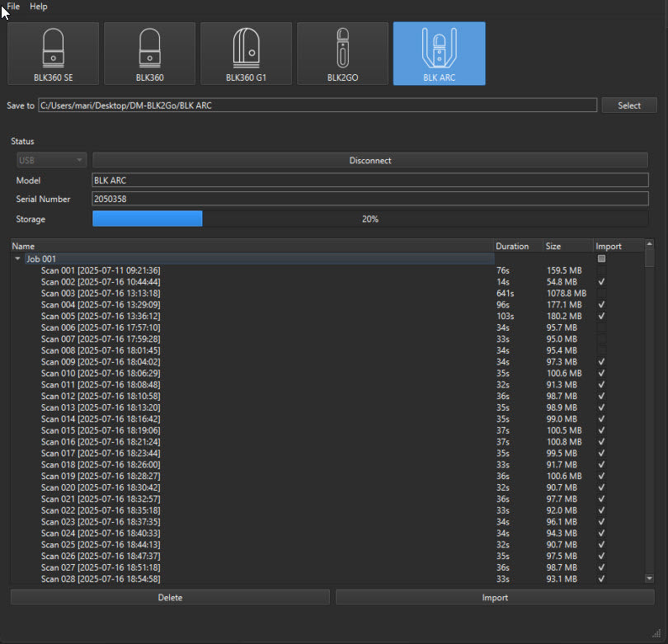This screenshot has height=644, width=668.
Task: Collapse the Job 001 tree node
Action: pos(17,258)
